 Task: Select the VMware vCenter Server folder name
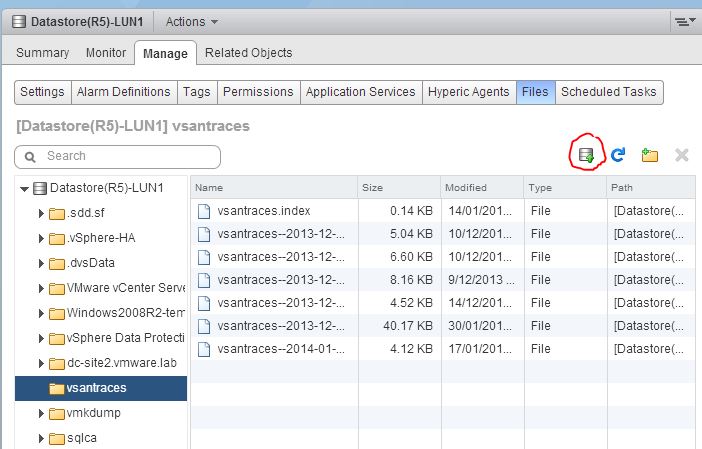click(126, 288)
